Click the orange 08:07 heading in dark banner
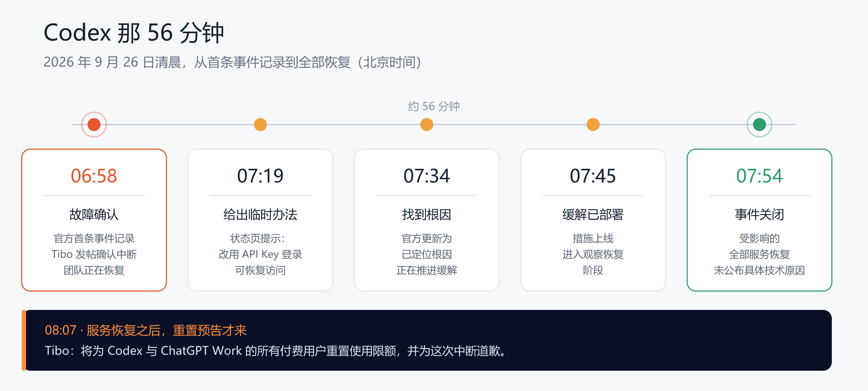The height and width of the screenshot is (391, 868). pos(146,330)
